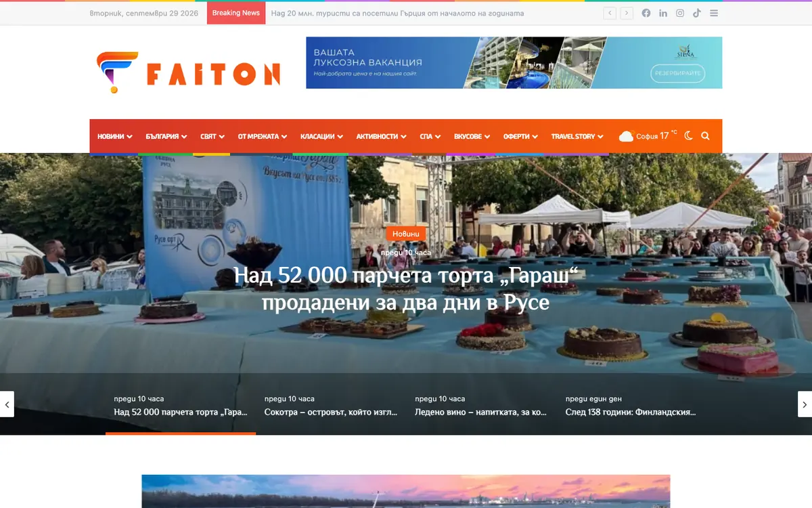This screenshot has height=508, width=812.
Task: Click the София weather cloud icon
Action: coord(626,136)
